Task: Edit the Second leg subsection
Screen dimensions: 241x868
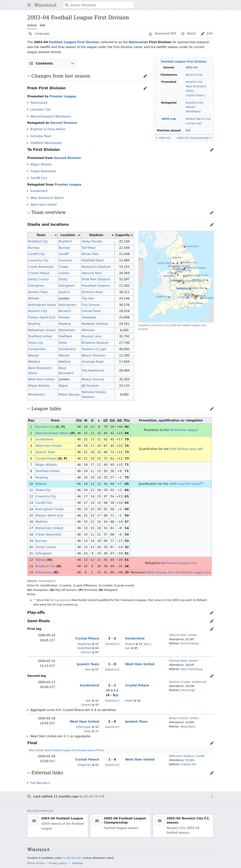Action: pyautogui.click(x=212, y=676)
